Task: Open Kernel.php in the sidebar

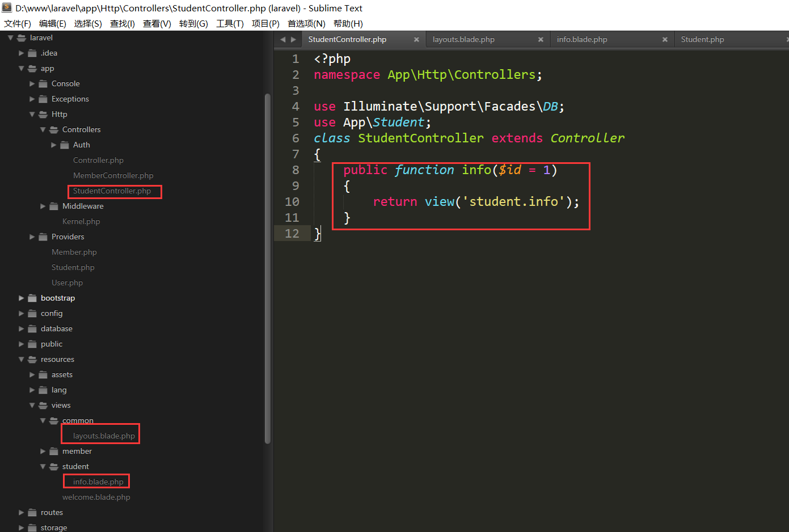Action: pyautogui.click(x=81, y=221)
